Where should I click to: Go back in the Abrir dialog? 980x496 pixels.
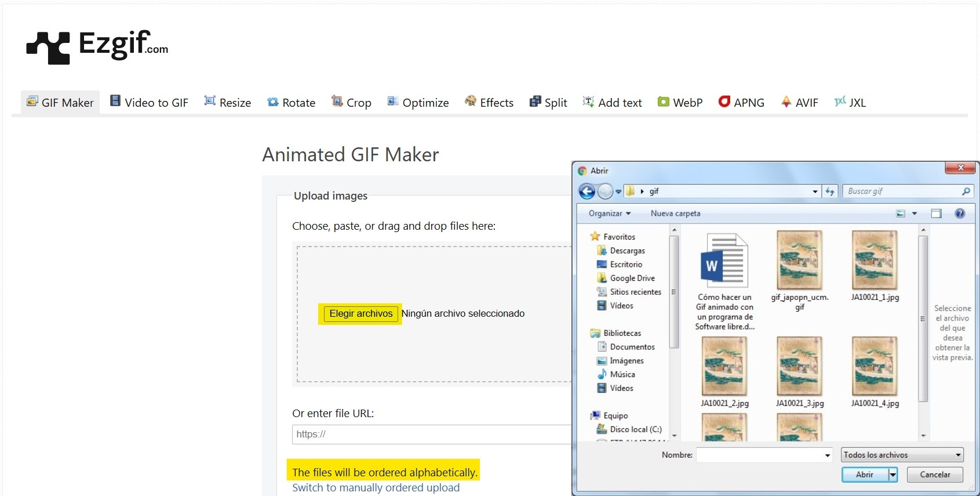[x=587, y=191]
